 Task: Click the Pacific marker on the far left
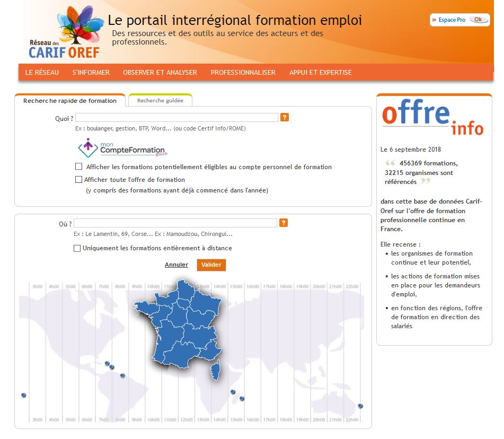[x=22, y=394]
